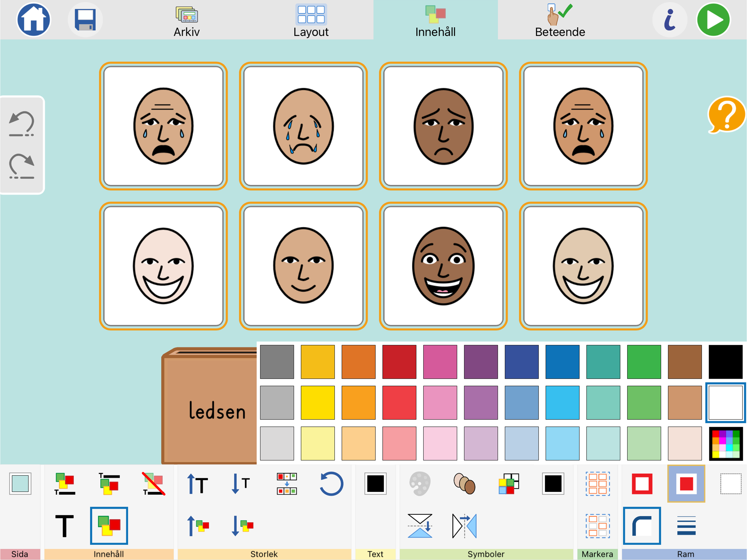747x560 pixels.
Task: Choose the light pink color swatch
Action: pyautogui.click(x=440, y=444)
